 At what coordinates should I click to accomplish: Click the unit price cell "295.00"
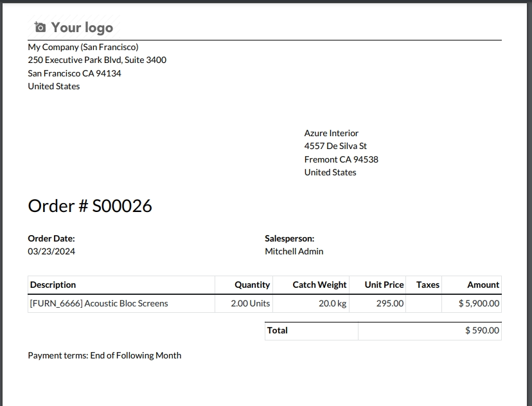(x=390, y=303)
